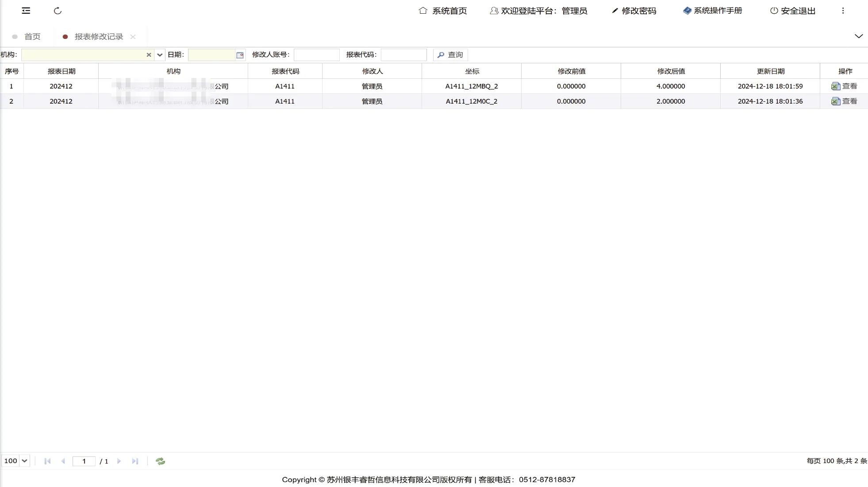Click 安全退出 to log out

click(x=792, y=11)
